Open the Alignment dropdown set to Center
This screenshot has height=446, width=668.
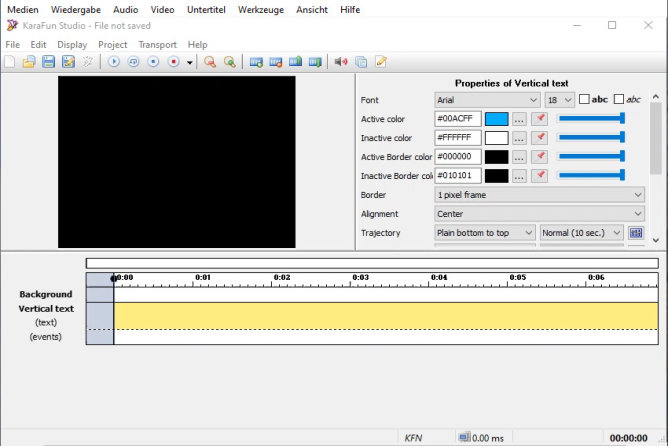(540, 214)
